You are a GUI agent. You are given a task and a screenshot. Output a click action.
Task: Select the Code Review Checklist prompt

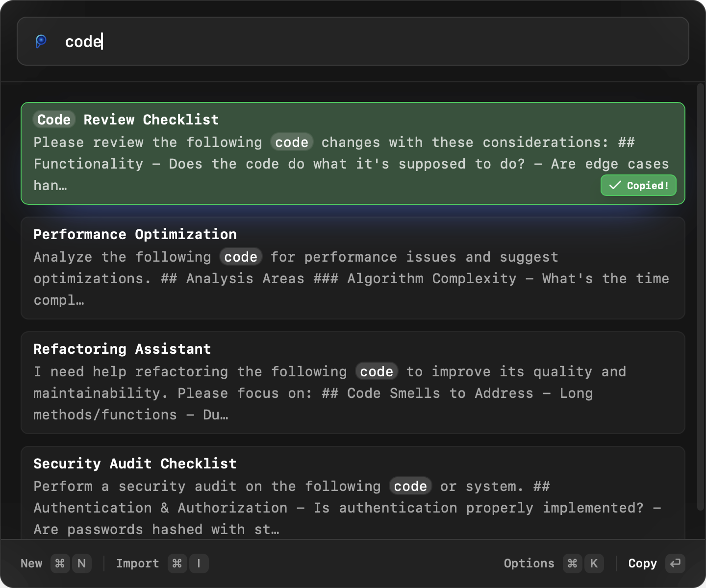click(x=353, y=152)
